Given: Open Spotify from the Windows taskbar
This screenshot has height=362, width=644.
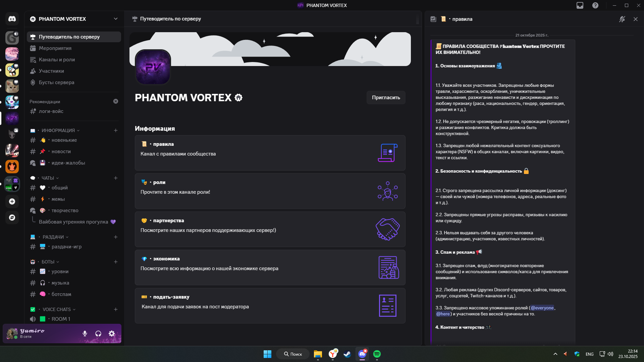Looking at the screenshot, I should coord(377,354).
